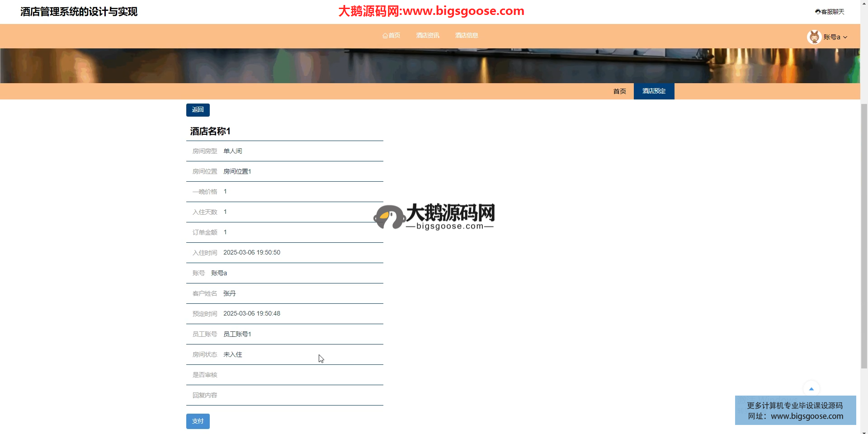Click the 入住时间 value 2025-03-06 19:50:50
This screenshot has width=868, height=434.
click(252, 253)
